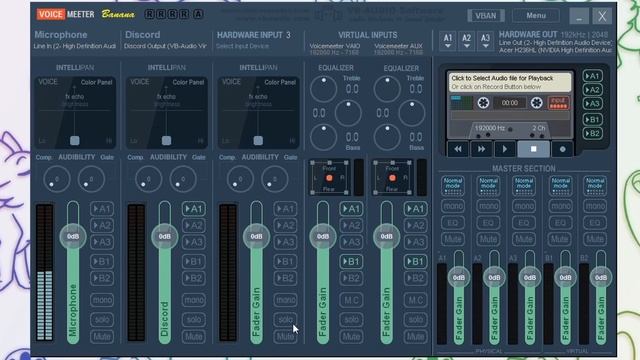Toggle recorder A3 bus selector
Image resolution: width=640 pixels, height=360 pixels.
593,104
